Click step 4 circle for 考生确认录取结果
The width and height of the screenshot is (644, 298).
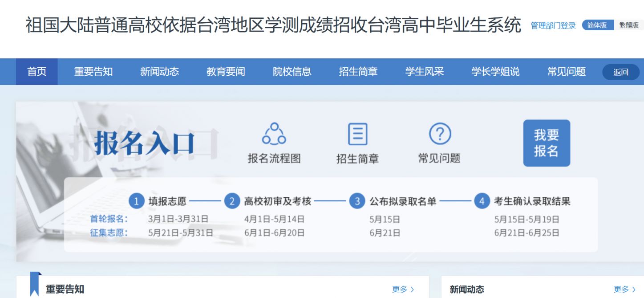[482, 201]
